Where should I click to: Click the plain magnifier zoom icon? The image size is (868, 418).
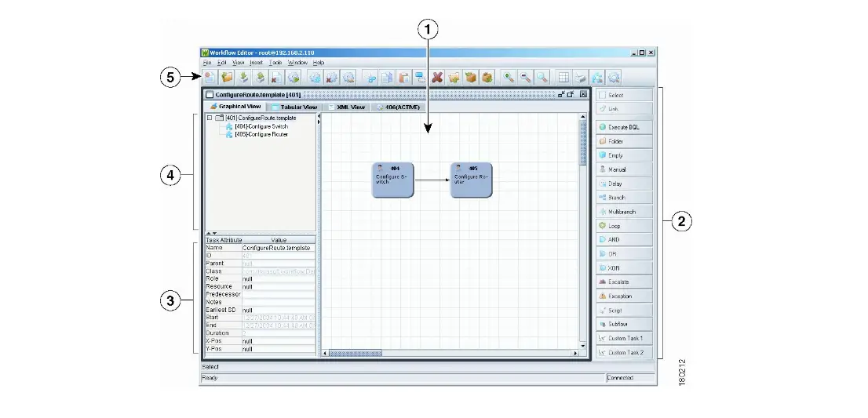[542, 78]
